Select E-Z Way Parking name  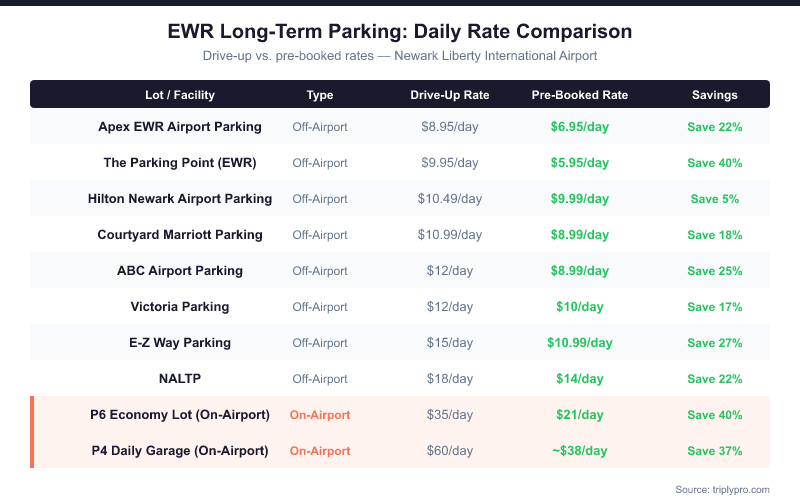[x=180, y=343]
